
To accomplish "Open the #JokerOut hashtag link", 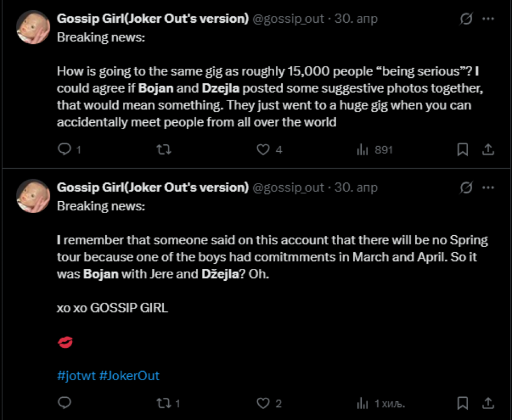I will (x=129, y=376).
